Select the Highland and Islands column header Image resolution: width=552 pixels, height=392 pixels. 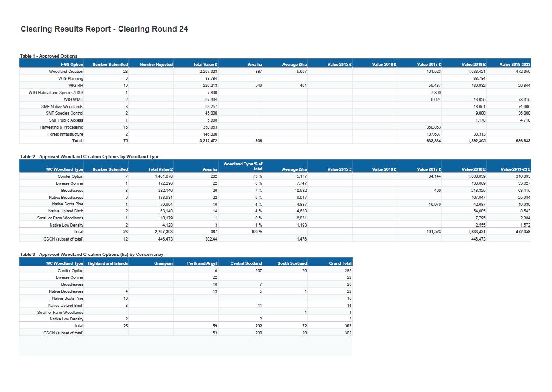[x=108, y=263]
